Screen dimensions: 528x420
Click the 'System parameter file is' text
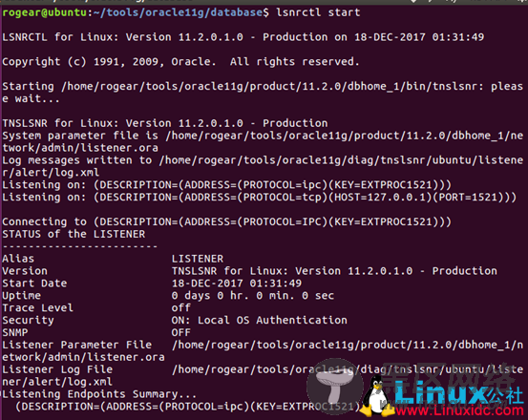(x=80, y=136)
